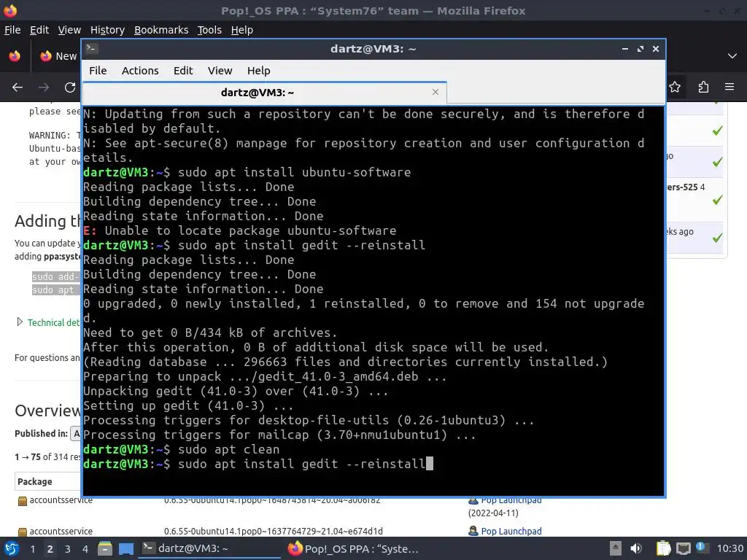Expand Firefox list all tabs chevron
Screen dimensions: 747x560
732,55
